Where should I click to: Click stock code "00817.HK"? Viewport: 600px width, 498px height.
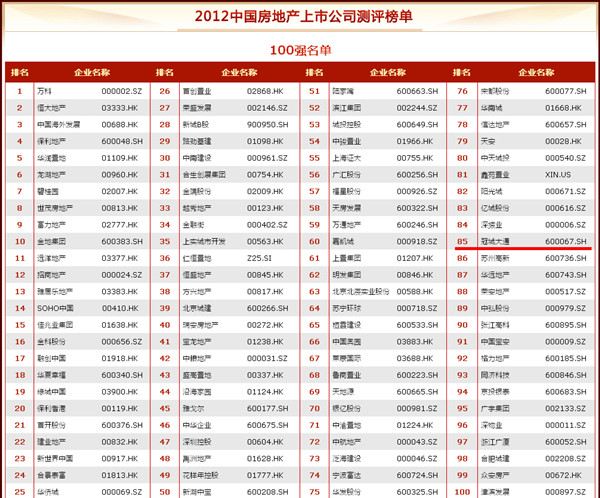[x=265, y=292]
